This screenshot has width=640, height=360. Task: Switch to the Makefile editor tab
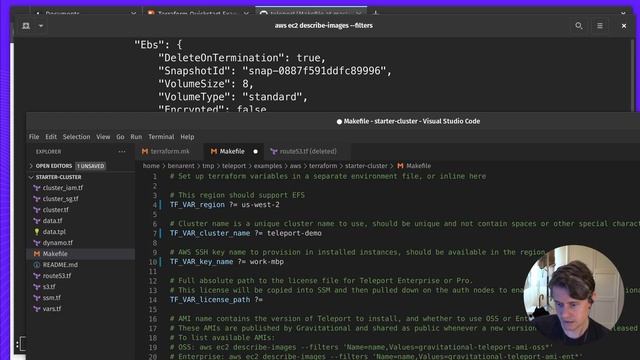click(x=233, y=151)
